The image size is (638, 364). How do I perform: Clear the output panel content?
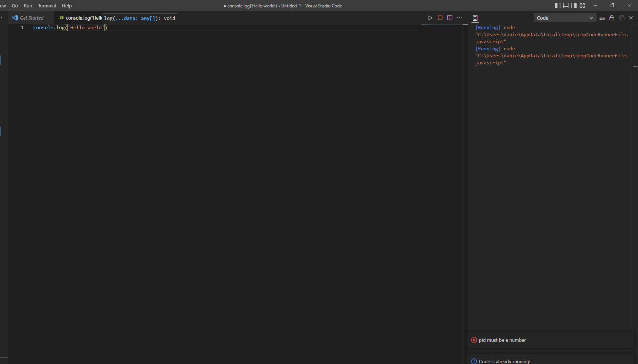point(602,17)
